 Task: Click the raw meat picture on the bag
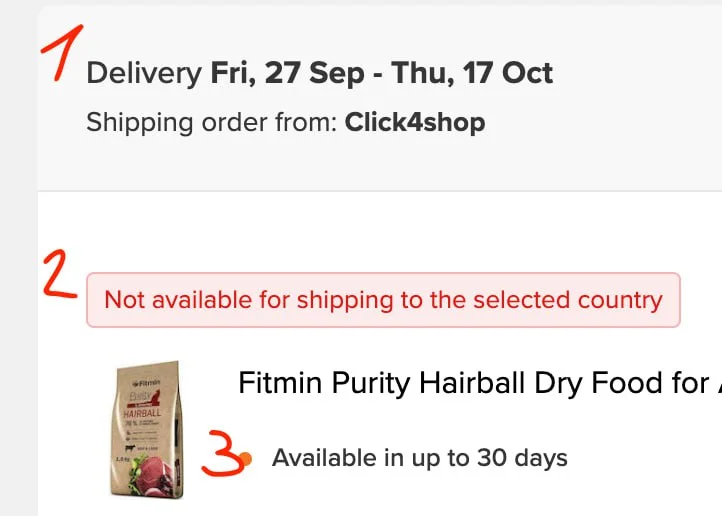pos(155,469)
